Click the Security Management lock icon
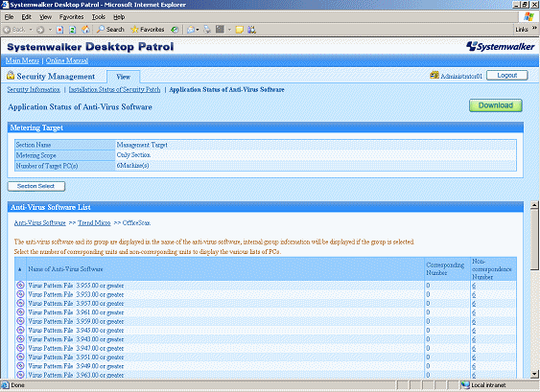Image resolution: width=540 pixels, height=392 pixels. tap(11, 75)
